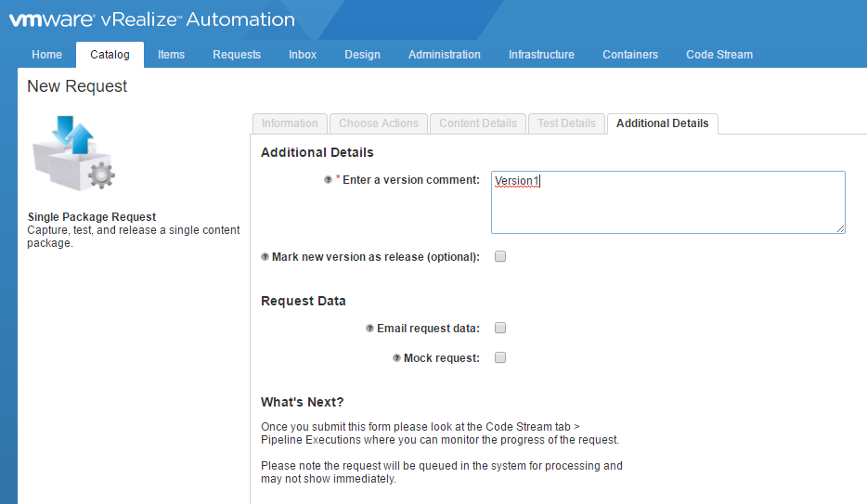Screen dimensions: 867x504
Task: Open the Home tab
Action: (46, 55)
